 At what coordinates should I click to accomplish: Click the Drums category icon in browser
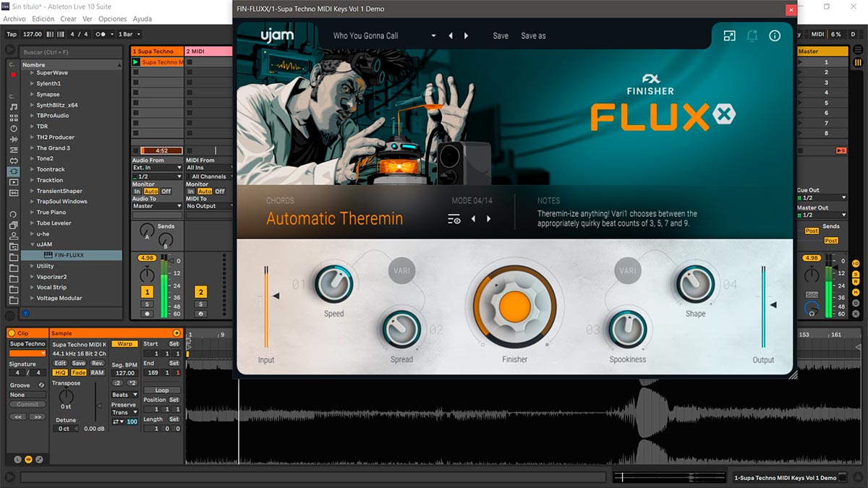14,117
